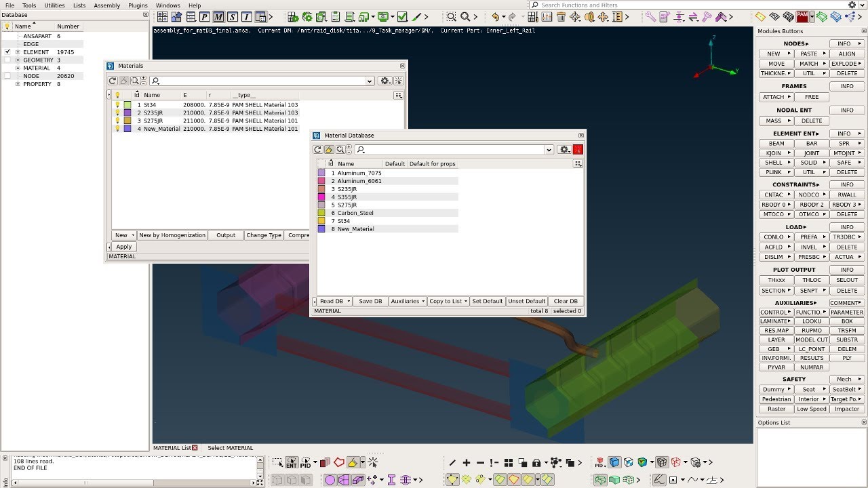Click the green color swatch for St34
This screenshot has height=488, width=868.
click(127, 105)
